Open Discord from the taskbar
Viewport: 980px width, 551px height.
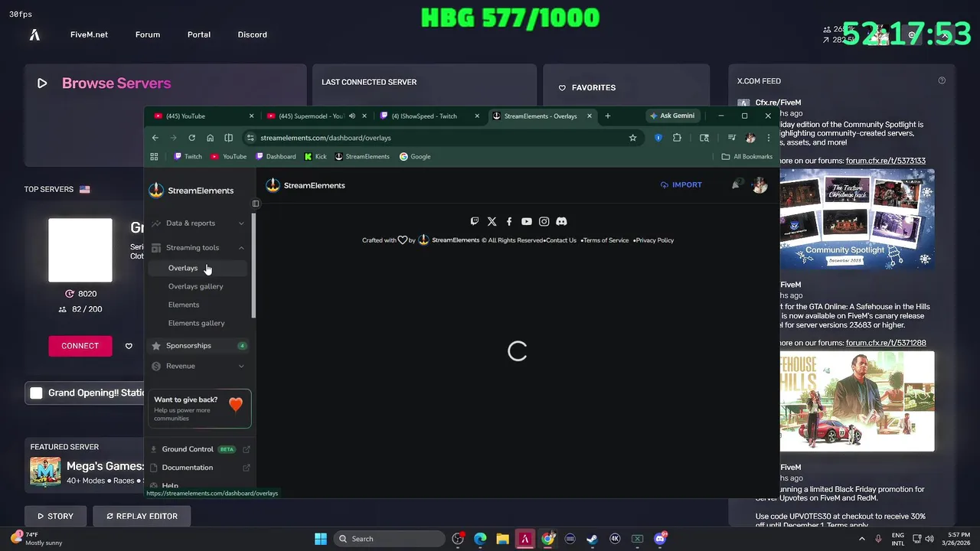coord(660,539)
